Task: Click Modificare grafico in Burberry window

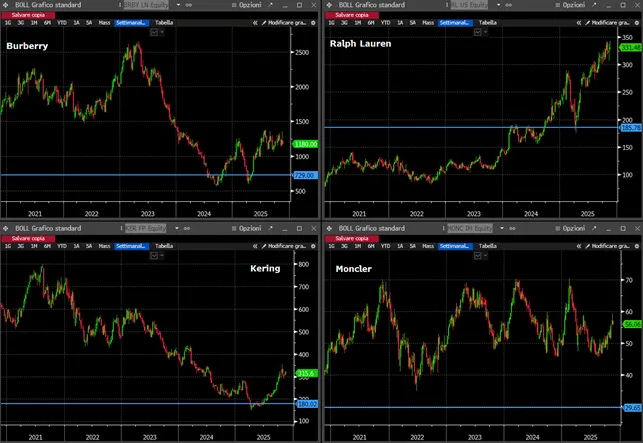Action: [x=284, y=23]
